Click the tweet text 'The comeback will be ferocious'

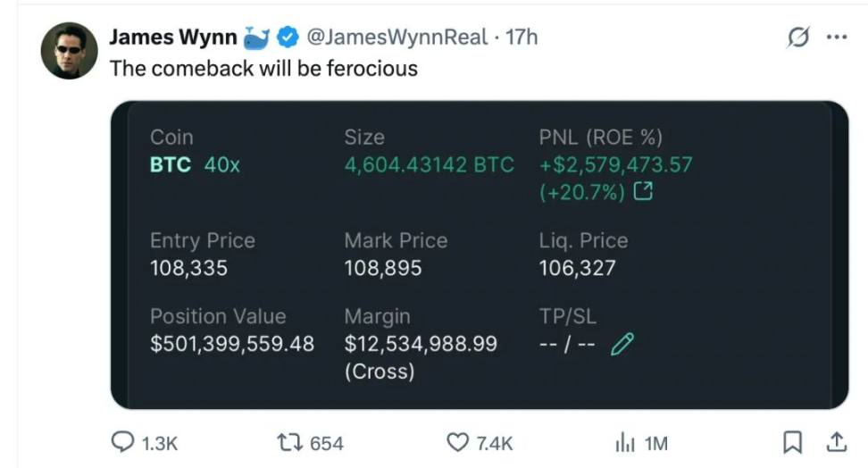263,69
